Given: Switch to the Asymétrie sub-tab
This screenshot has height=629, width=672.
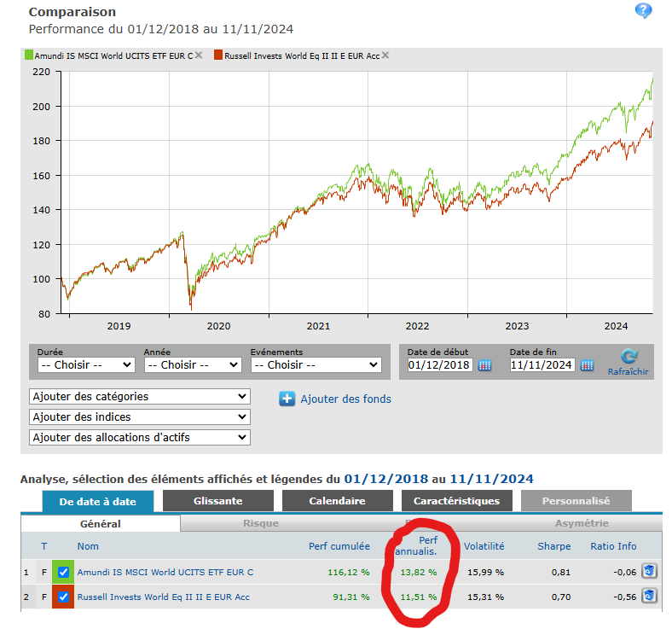Looking at the screenshot, I should coord(582,523).
